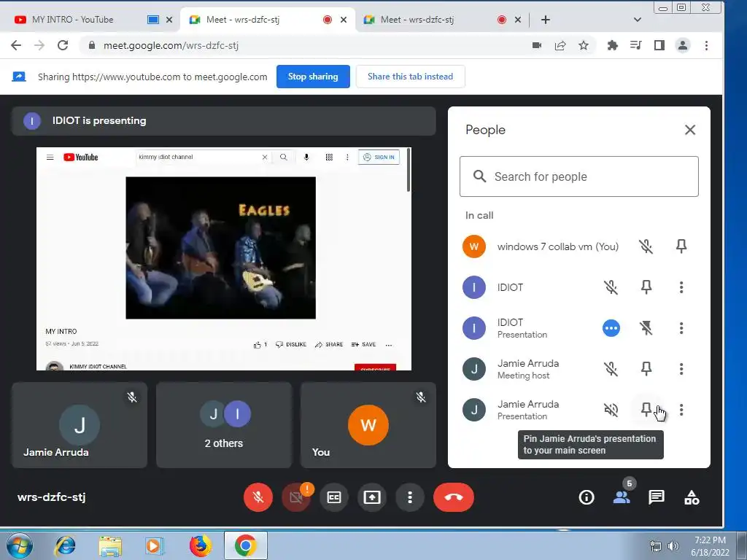The width and height of the screenshot is (747, 560).
Task: Share this page icon
Action: coord(560,45)
